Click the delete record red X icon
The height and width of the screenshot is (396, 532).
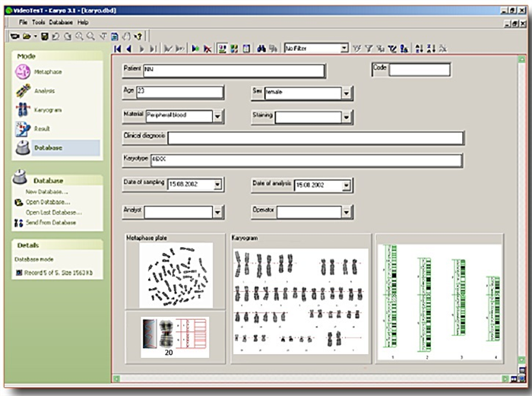[x=207, y=49]
